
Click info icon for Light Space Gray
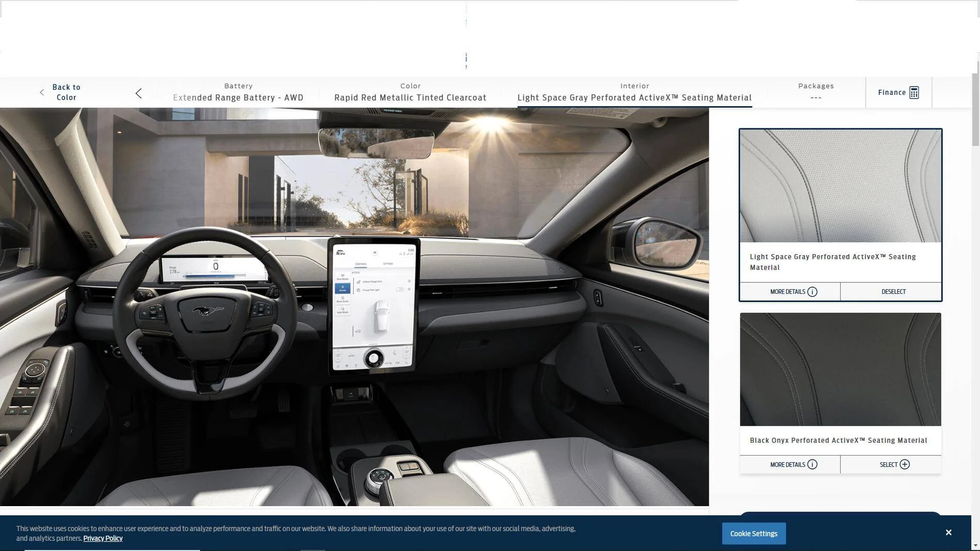click(x=812, y=292)
